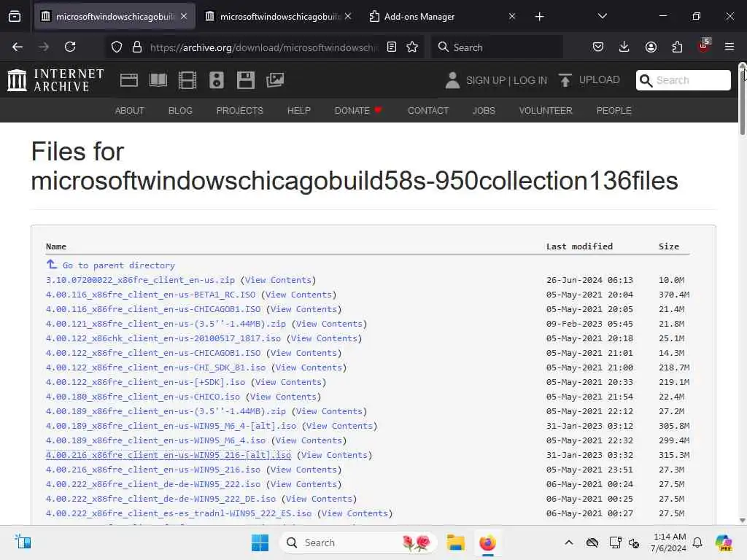Toggle reader view icon in address bar
Image resolution: width=747 pixels, height=560 pixels.
[392, 47]
